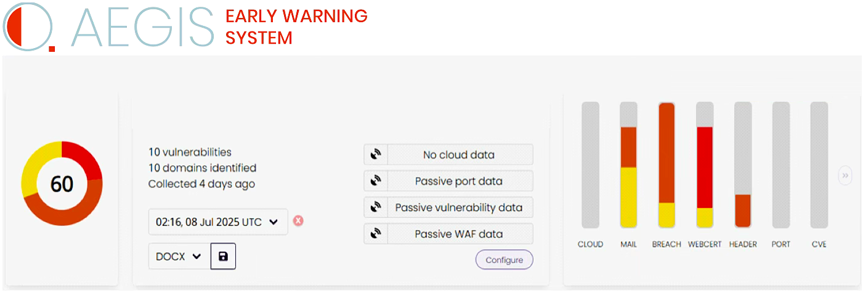The image size is (868, 293).
Task: Click the BREACH risk bar
Action: [667, 165]
